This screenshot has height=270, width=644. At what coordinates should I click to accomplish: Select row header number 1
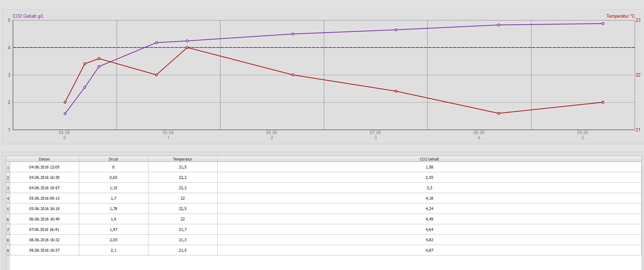pos(8,167)
